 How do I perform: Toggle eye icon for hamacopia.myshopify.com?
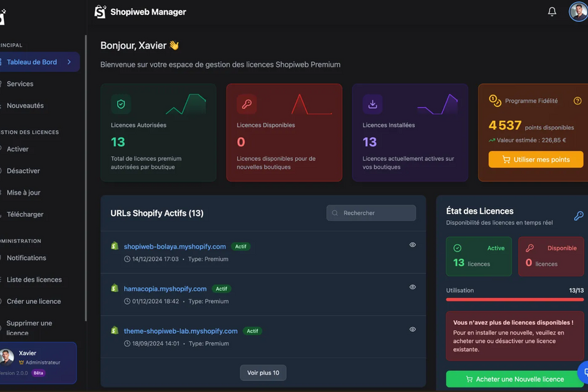412,287
